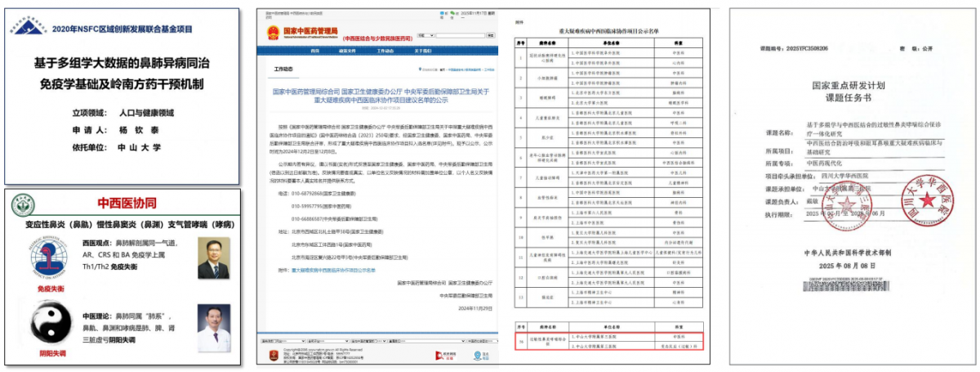Click the green hospital emblem beside 中西医协同
This screenshot has height=372, width=980.
click(x=23, y=205)
